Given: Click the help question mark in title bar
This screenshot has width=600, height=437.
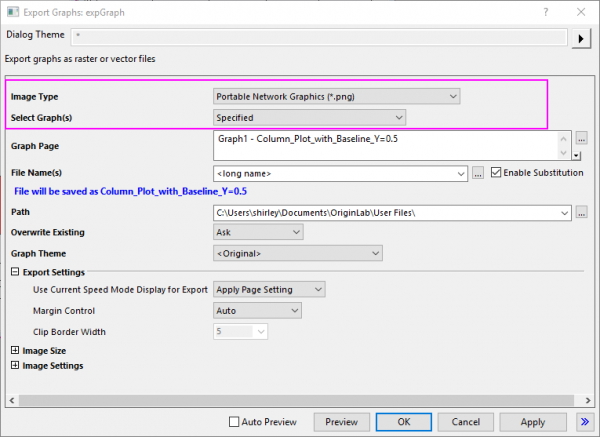Looking at the screenshot, I should [546, 12].
